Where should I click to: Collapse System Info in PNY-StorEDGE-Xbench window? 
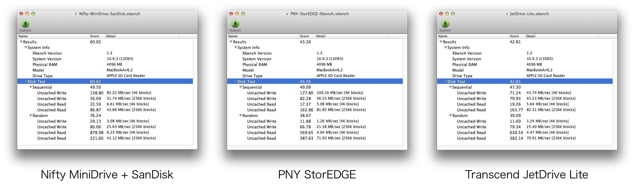[x=236, y=47]
